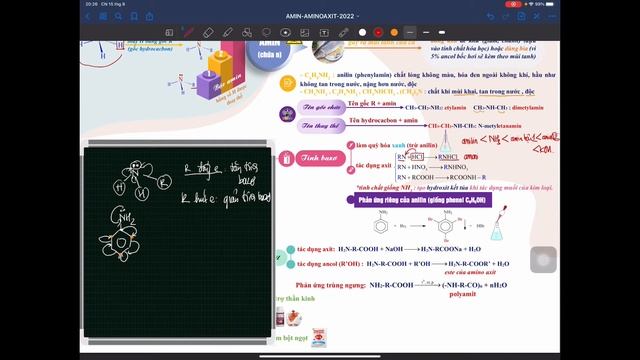Select the medium stroke width

[426, 32]
